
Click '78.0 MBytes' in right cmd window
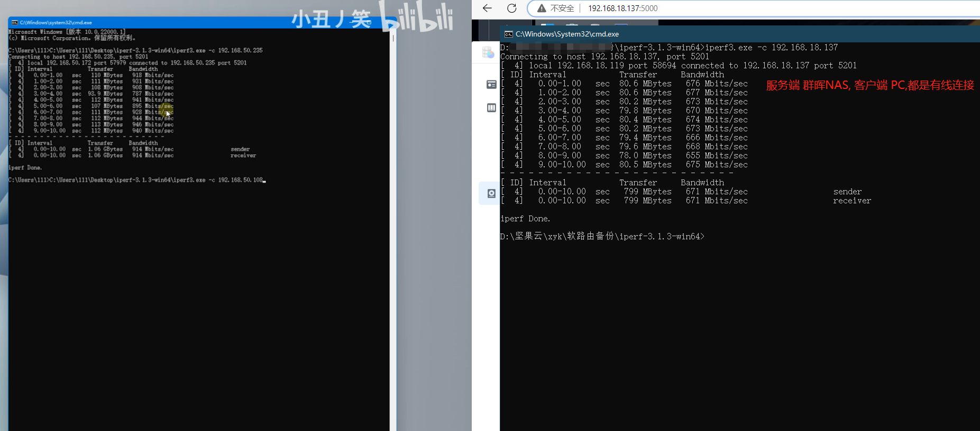pyautogui.click(x=645, y=156)
